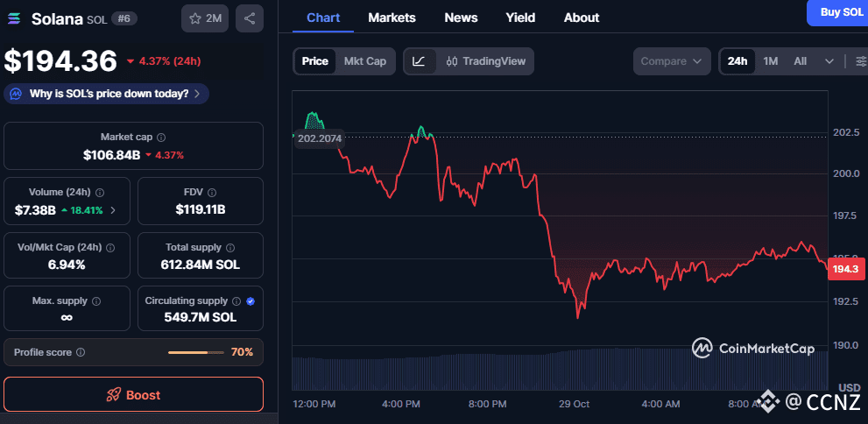The image size is (868, 424).
Task: Expand Volume (24h) details arrow
Action: click(x=113, y=210)
